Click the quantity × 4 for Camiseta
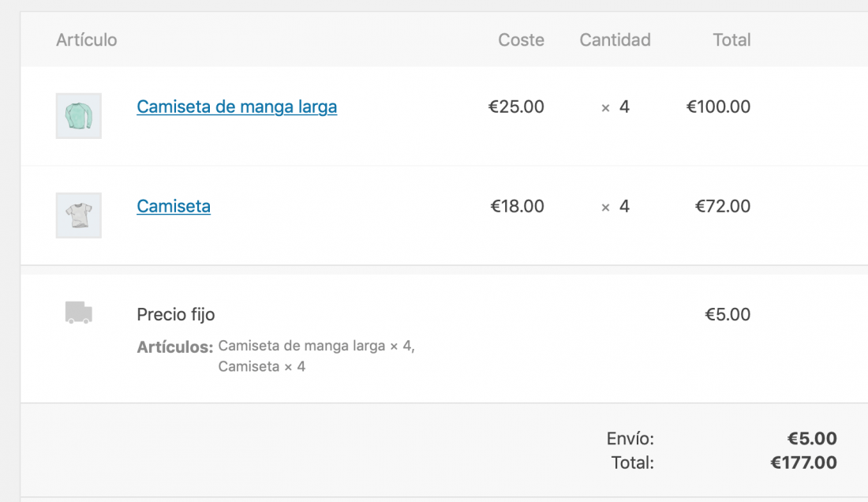The width and height of the screenshot is (868, 502). click(x=615, y=206)
